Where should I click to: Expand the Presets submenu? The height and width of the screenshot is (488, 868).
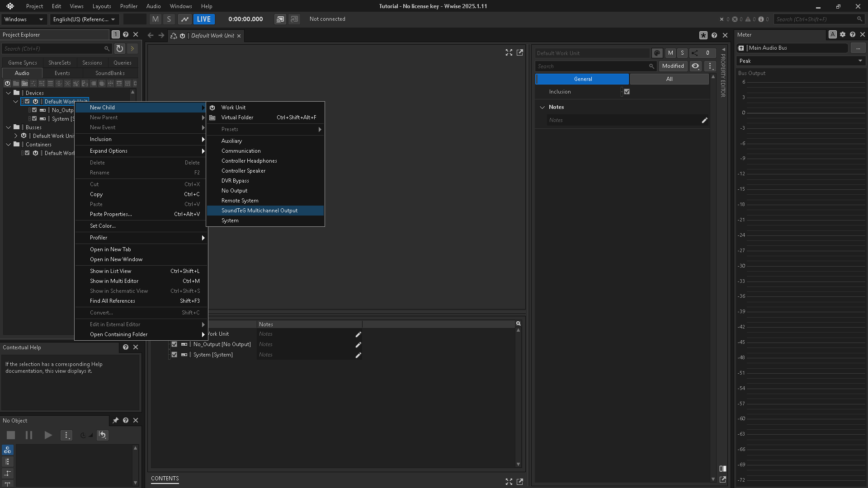(x=265, y=129)
